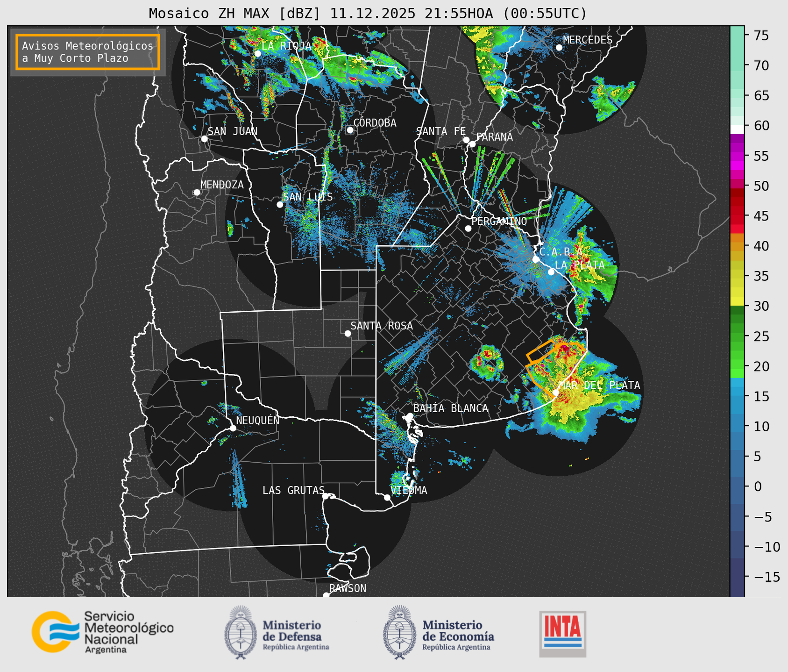Click the '−15' tick label on the scale

click(x=767, y=577)
